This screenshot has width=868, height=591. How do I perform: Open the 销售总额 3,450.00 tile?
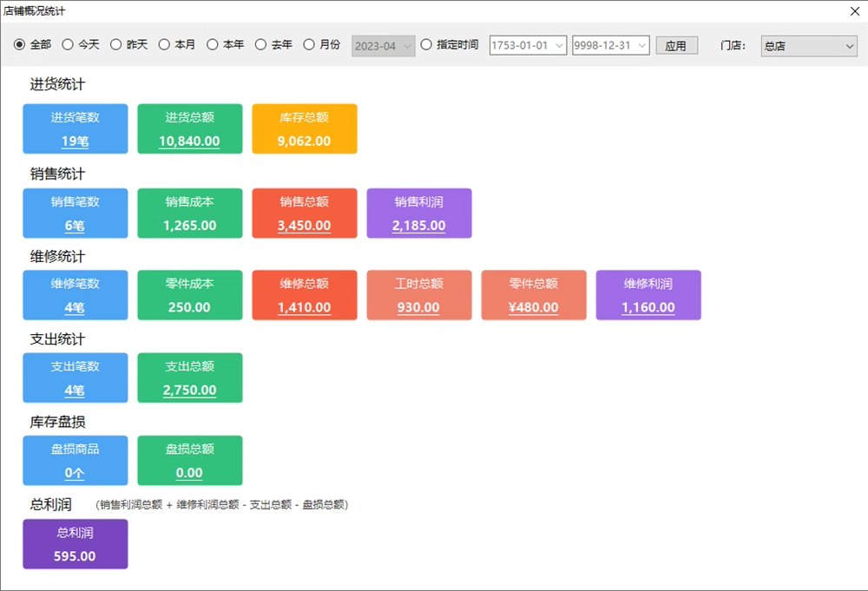(305, 213)
